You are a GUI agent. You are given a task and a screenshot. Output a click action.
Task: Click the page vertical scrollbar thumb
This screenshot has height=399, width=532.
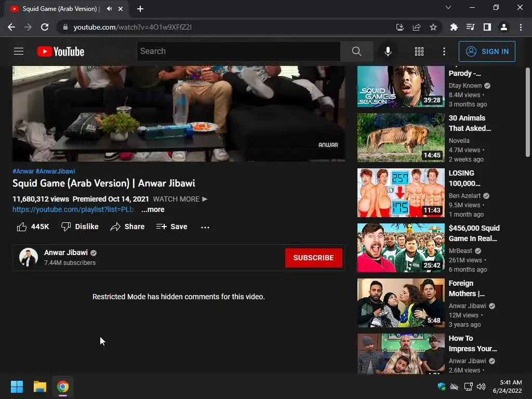click(x=528, y=112)
